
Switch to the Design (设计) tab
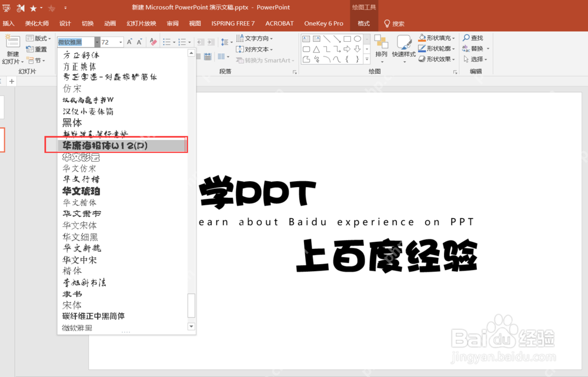[65, 24]
